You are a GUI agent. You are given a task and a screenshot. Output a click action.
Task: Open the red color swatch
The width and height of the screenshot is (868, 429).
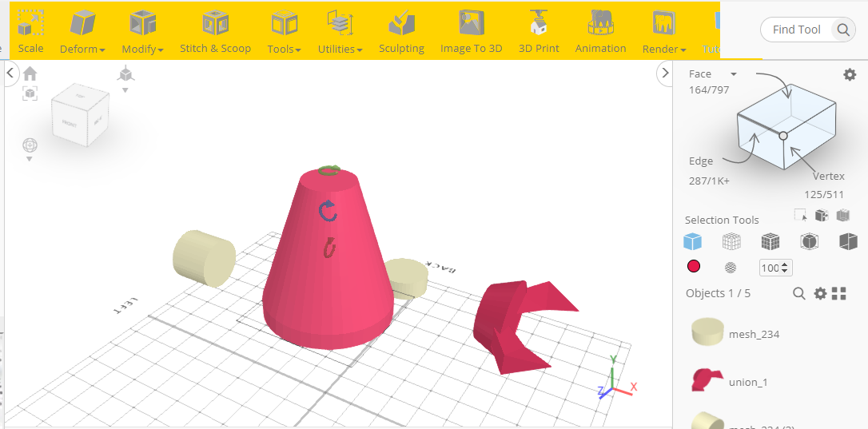tap(694, 266)
